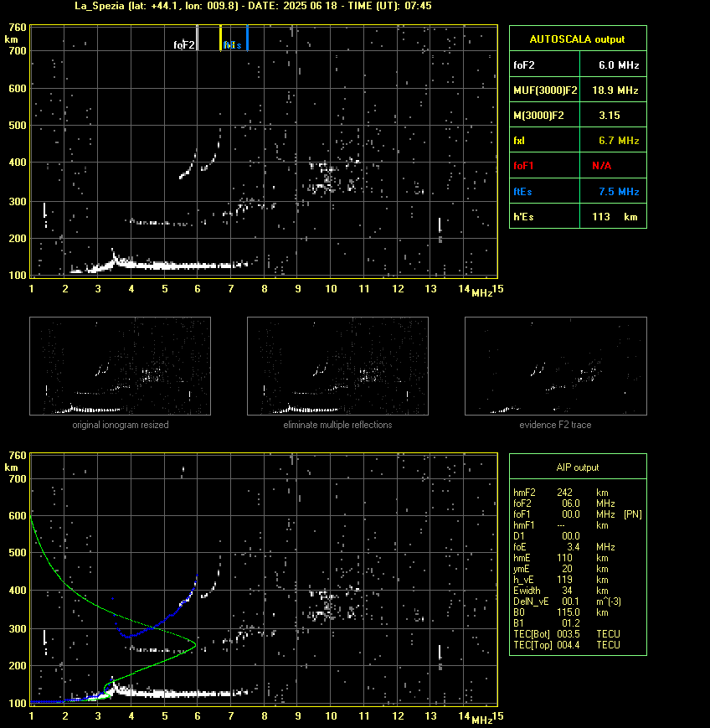Image resolution: width=710 pixels, height=728 pixels.
Task: Click the 600 km tick label on bottom ionogram
Action: point(18,516)
